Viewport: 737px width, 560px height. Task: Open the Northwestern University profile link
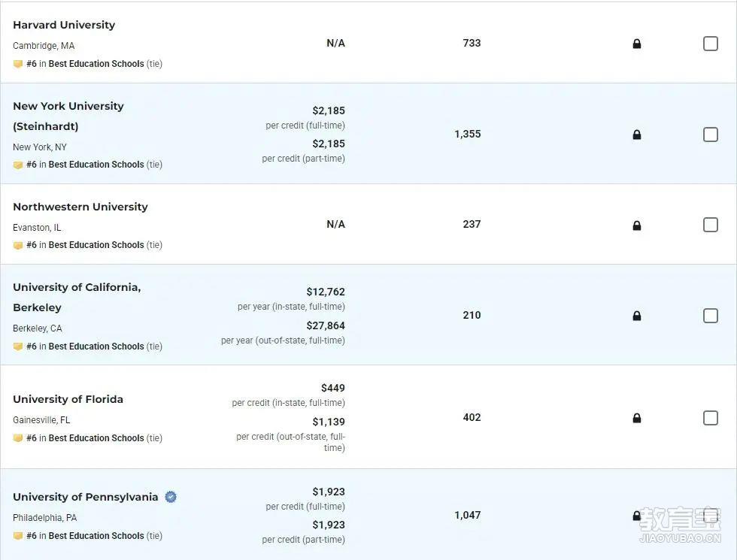[80, 207]
